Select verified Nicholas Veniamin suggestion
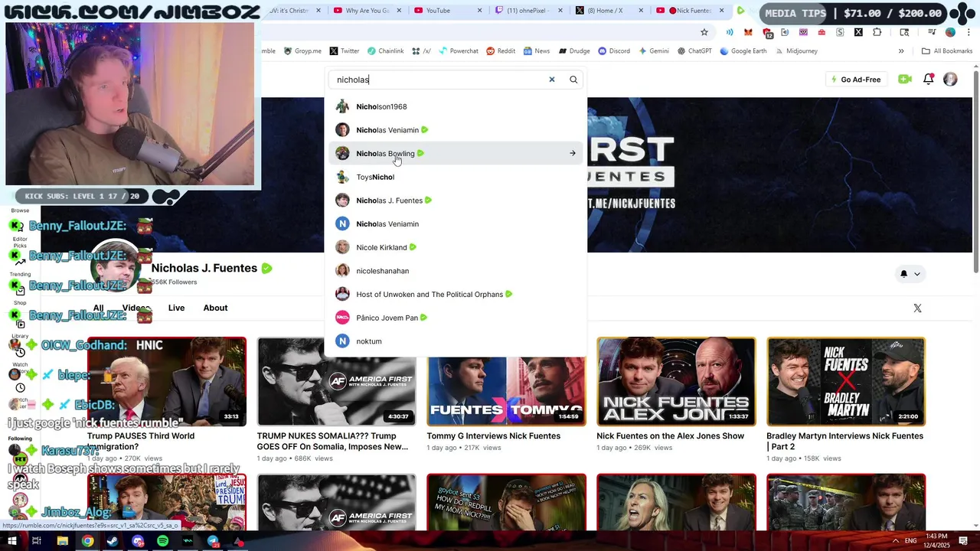The image size is (980, 551). (456, 130)
